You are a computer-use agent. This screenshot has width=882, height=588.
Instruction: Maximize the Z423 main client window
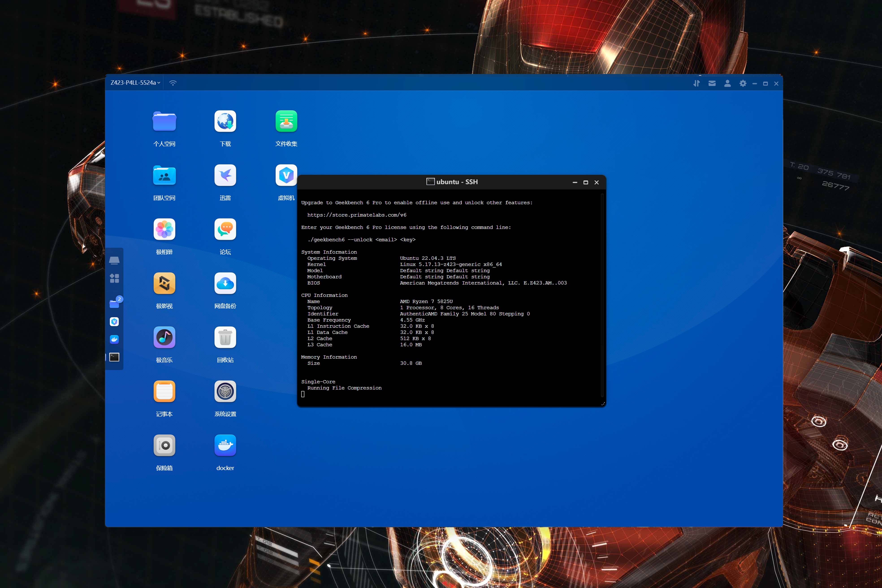[765, 84]
